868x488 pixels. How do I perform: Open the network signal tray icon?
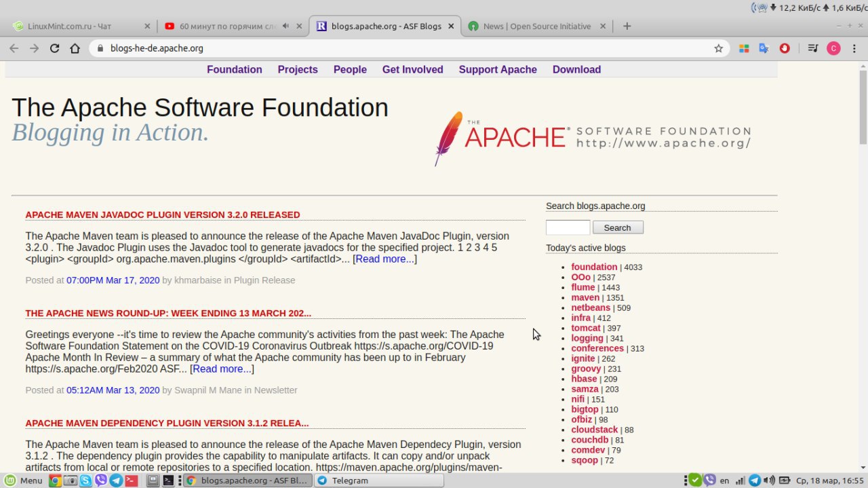pyautogui.click(x=740, y=481)
